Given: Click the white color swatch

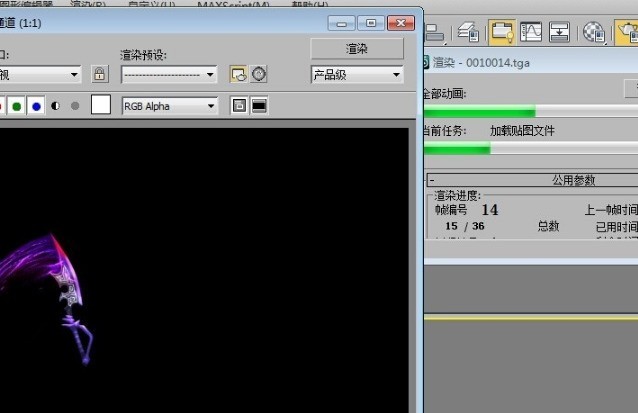Looking at the screenshot, I should (x=101, y=105).
